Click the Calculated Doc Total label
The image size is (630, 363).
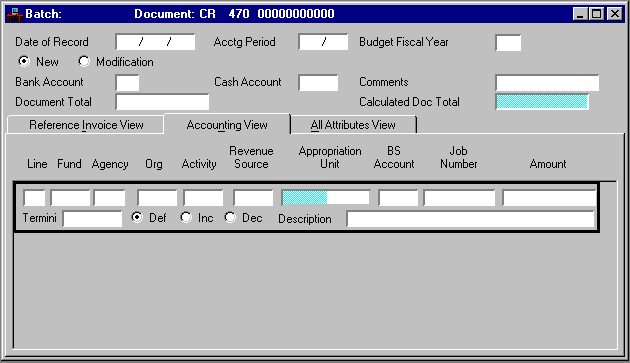click(409, 102)
